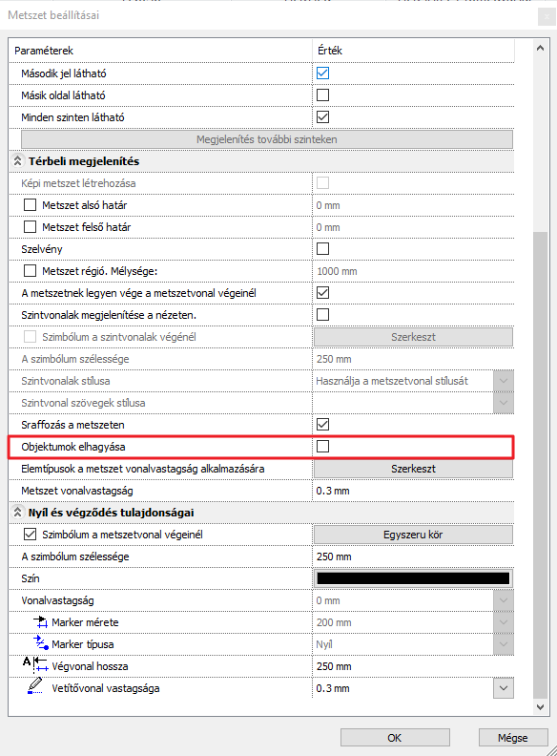Click the Vetítővonal vastagsága pencil icon
The height and width of the screenshot is (756, 557).
coord(34,686)
